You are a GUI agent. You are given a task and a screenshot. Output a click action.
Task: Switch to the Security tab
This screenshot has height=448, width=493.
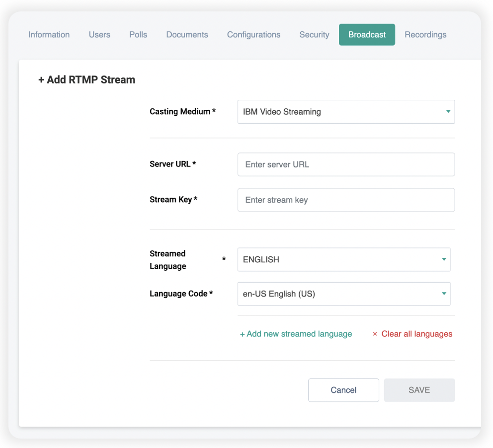(x=315, y=35)
